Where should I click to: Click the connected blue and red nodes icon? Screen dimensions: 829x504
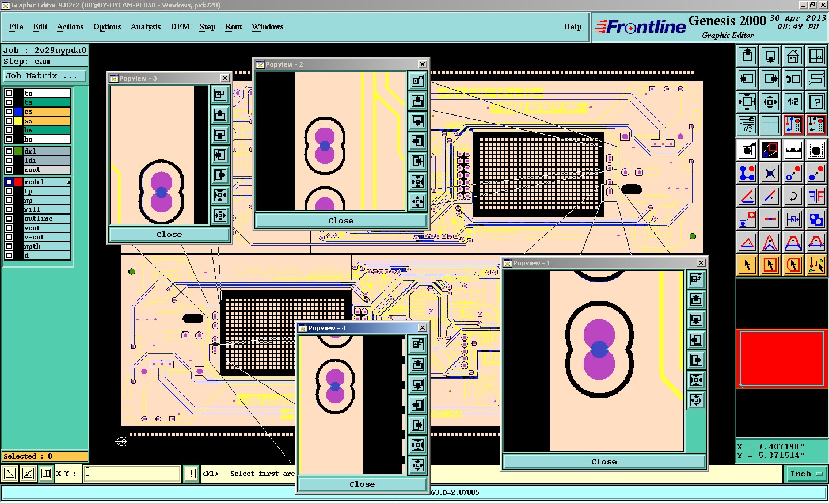click(x=747, y=173)
